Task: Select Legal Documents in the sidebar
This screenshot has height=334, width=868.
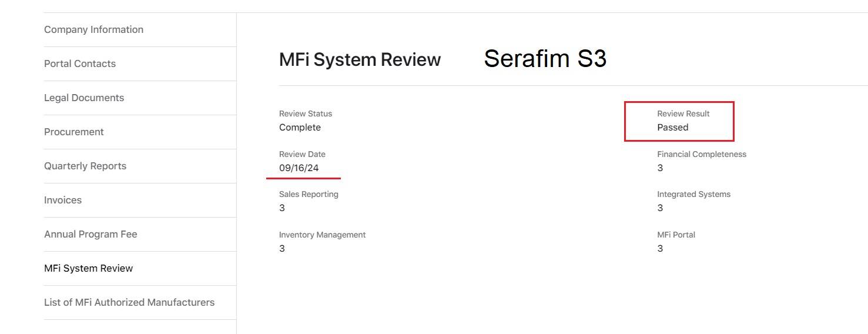Action: click(x=84, y=98)
